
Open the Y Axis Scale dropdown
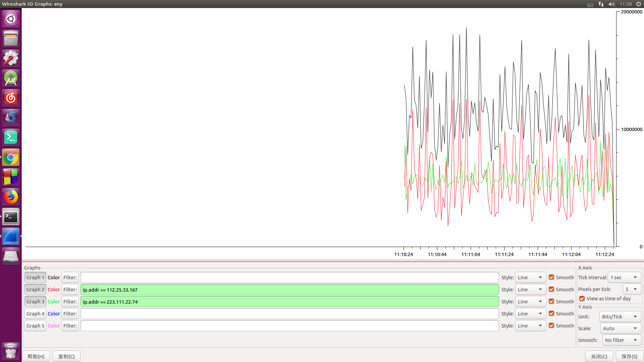click(x=621, y=328)
